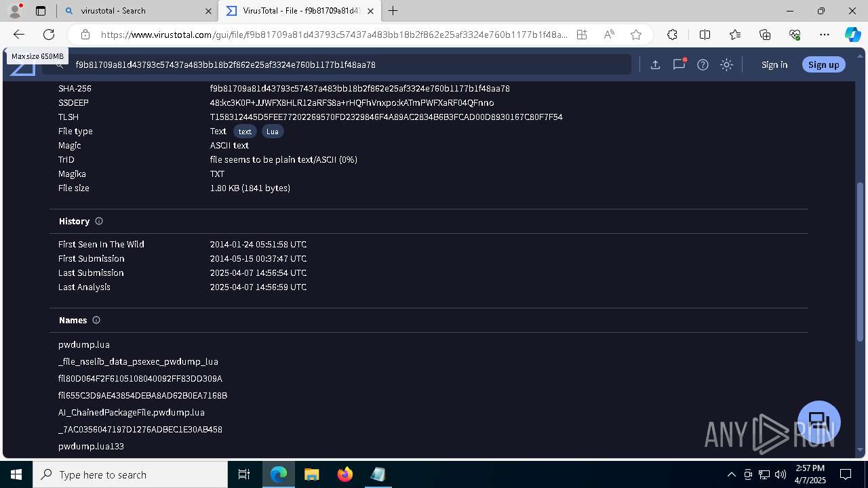Open Edge Settings and more menu
The image size is (868, 488).
pos(825,35)
